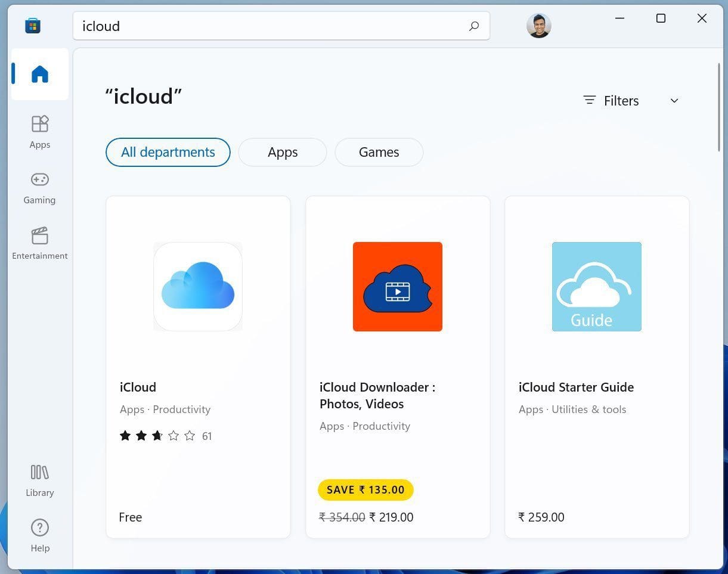Close the Microsoft Store window
Viewport: 728px width, 574px height.
coord(702,18)
